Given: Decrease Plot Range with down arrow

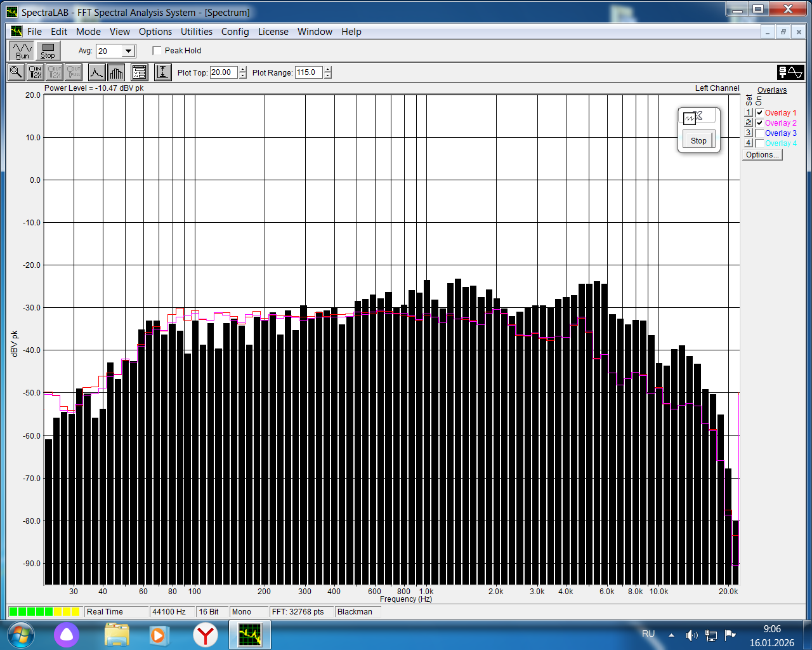Looking at the screenshot, I should pos(328,76).
